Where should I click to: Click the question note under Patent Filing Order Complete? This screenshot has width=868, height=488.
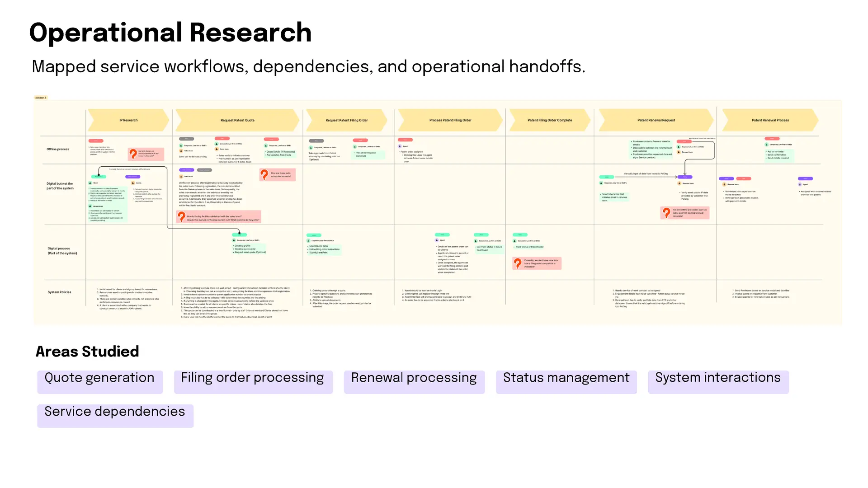click(537, 263)
